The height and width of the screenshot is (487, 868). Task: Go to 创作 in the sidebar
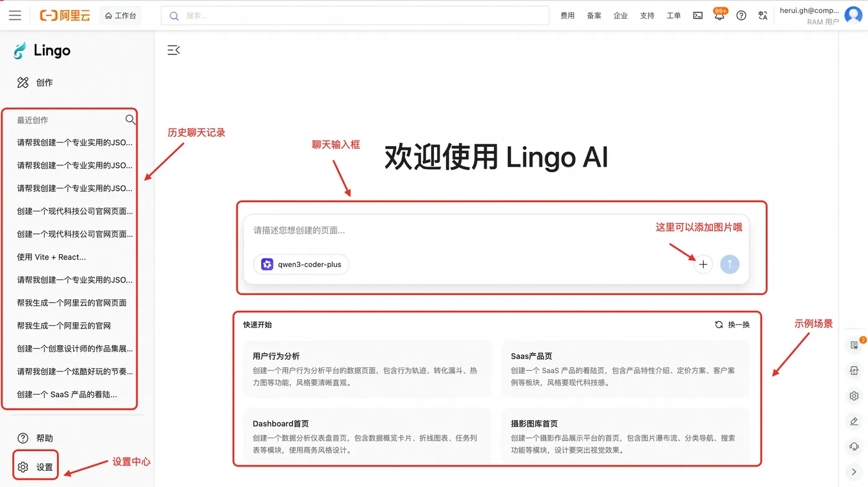click(x=35, y=82)
